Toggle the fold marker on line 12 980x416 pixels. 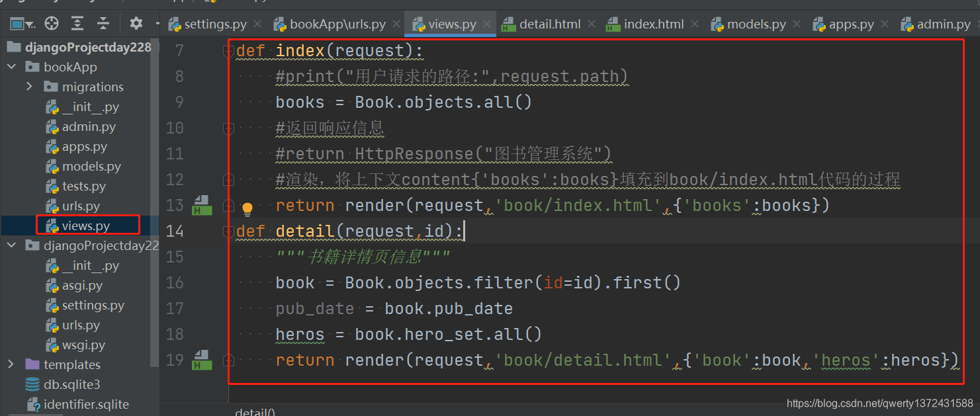228,179
